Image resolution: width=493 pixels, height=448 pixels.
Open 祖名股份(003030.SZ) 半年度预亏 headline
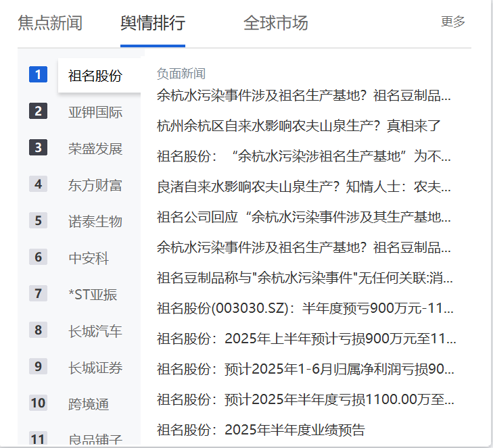pos(305,308)
